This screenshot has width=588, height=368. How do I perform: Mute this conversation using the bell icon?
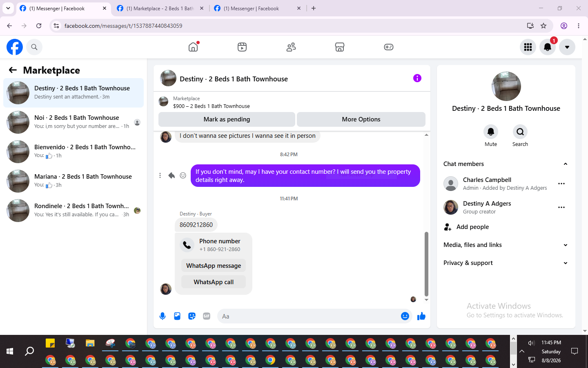point(491,132)
